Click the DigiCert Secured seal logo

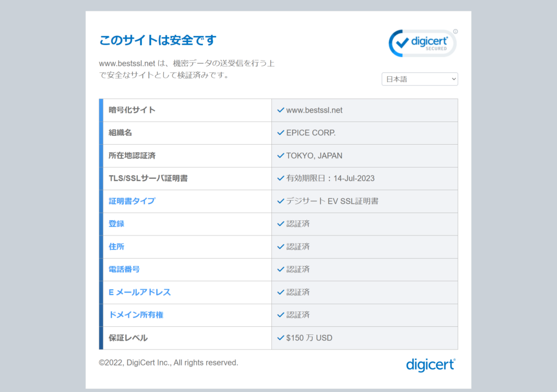pos(422,43)
